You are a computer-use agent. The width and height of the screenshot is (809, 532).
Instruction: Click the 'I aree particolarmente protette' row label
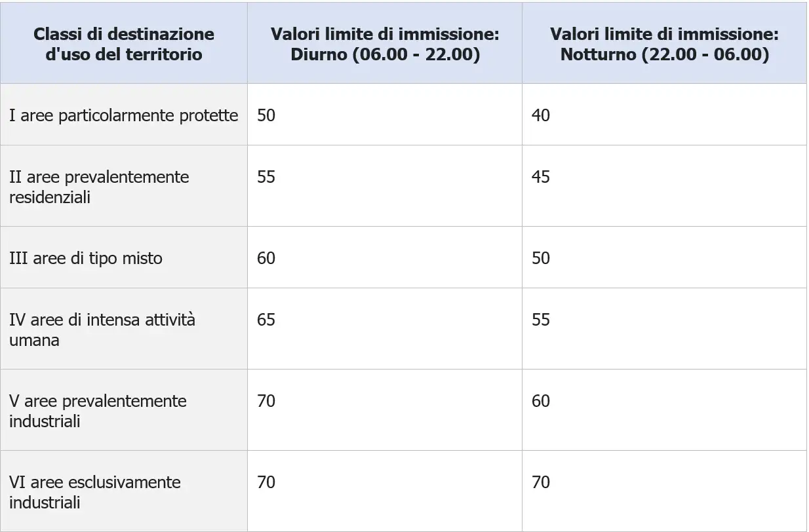[x=124, y=116]
